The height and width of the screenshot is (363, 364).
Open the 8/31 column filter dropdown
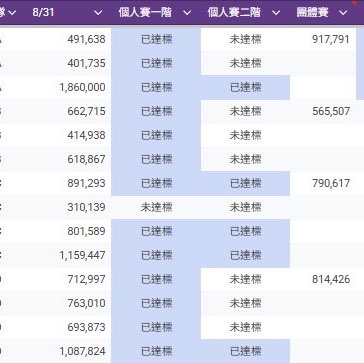(98, 13)
